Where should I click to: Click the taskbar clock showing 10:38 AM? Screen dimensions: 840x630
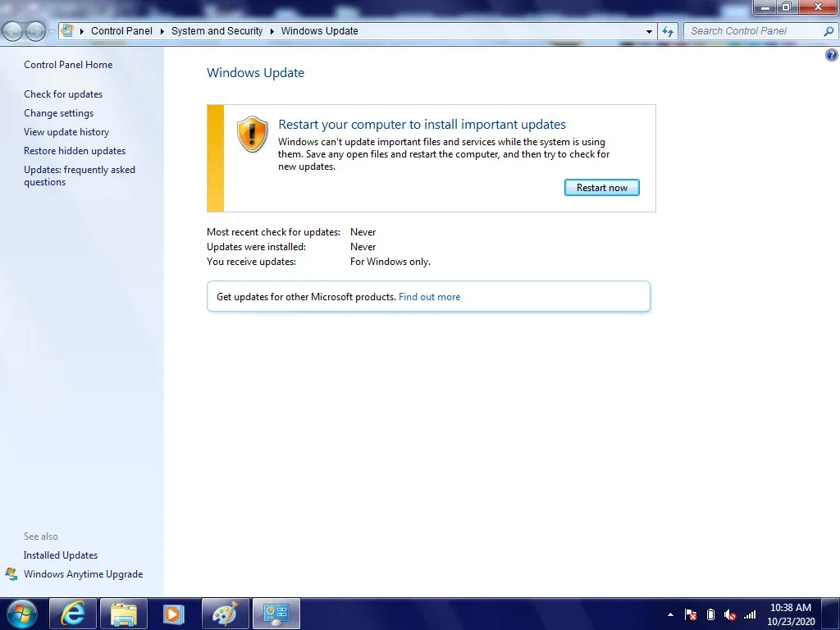coord(791,614)
